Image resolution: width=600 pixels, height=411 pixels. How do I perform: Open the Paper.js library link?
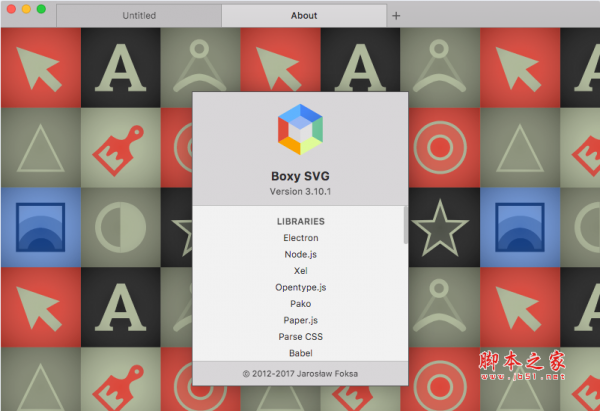point(301,320)
